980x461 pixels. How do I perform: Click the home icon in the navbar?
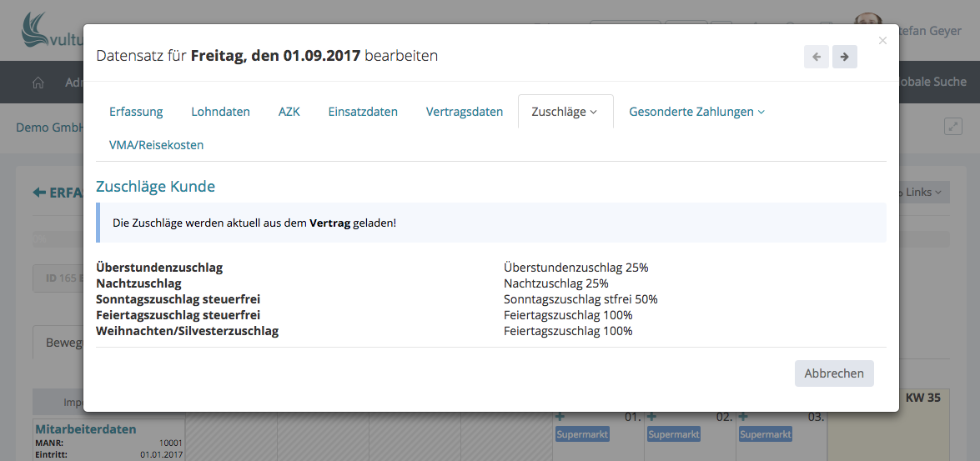[38, 83]
